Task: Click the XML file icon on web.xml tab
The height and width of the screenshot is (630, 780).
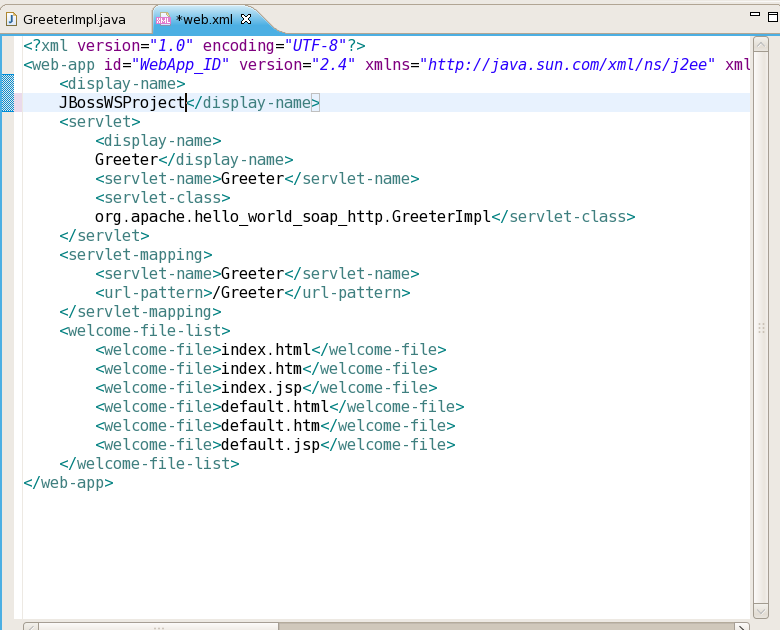Action: point(163,19)
